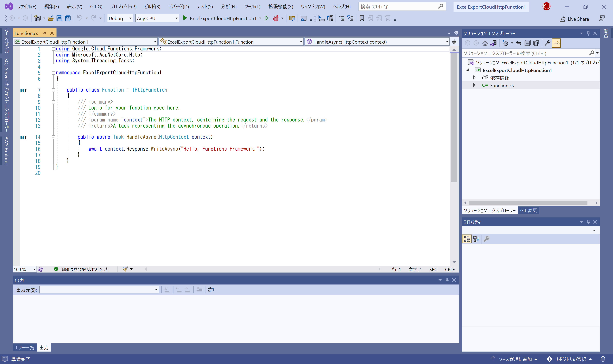Open the デバッグ(D) menu
The image size is (613, 364).
click(178, 7)
